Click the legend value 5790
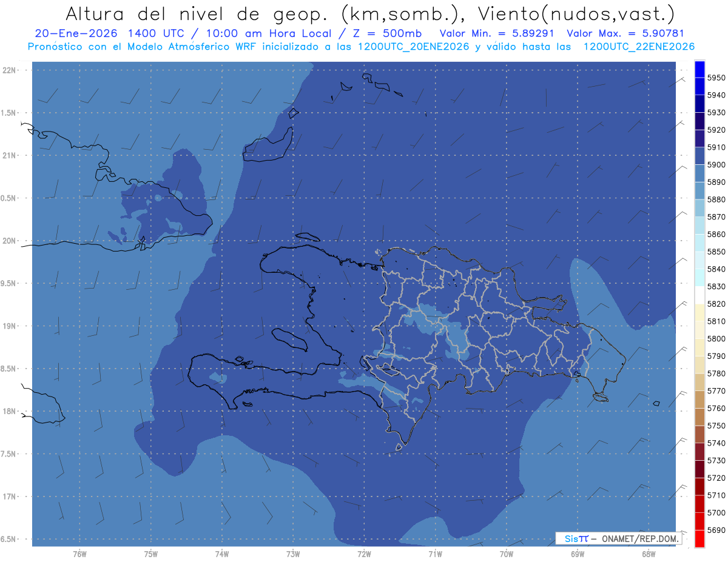Screen dimensions: 728x562 (716, 356)
